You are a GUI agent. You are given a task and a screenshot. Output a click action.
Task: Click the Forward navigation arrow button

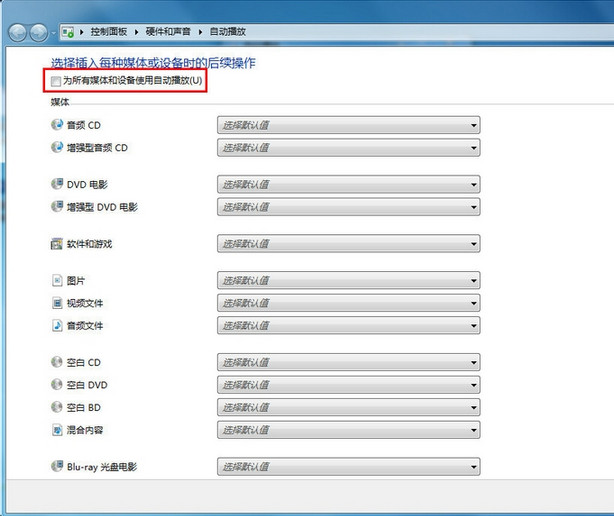(39, 32)
